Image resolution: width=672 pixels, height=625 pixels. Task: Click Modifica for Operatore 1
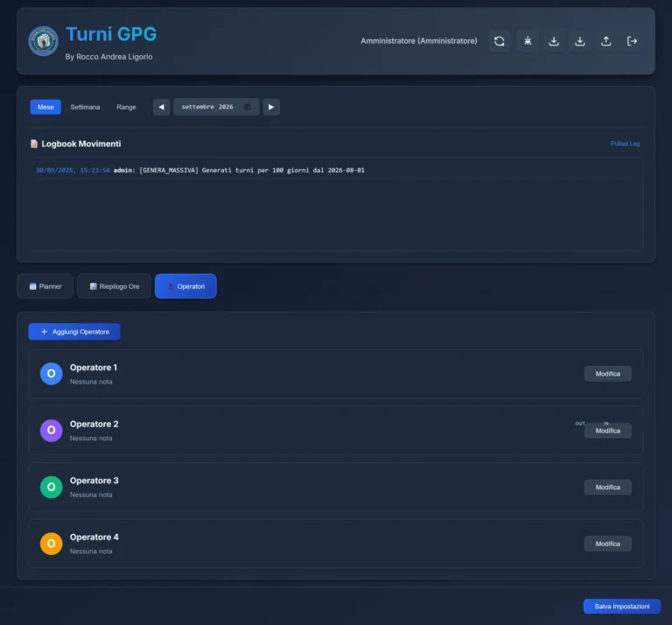[x=608, y=374]
